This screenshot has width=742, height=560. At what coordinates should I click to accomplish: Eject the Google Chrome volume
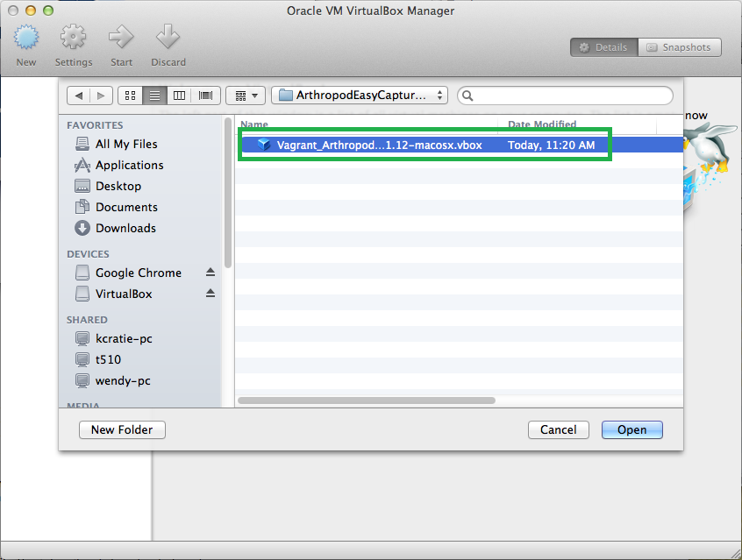pos(210,273)
